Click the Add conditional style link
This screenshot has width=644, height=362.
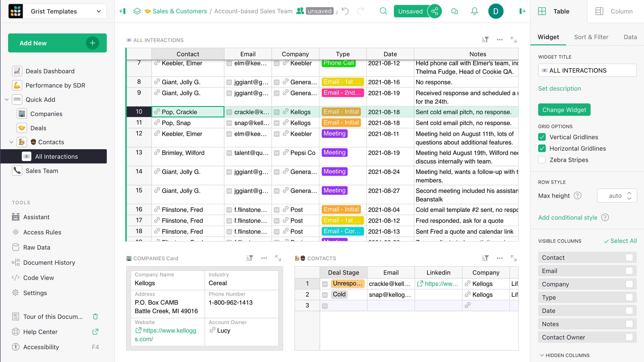(568, 217)
